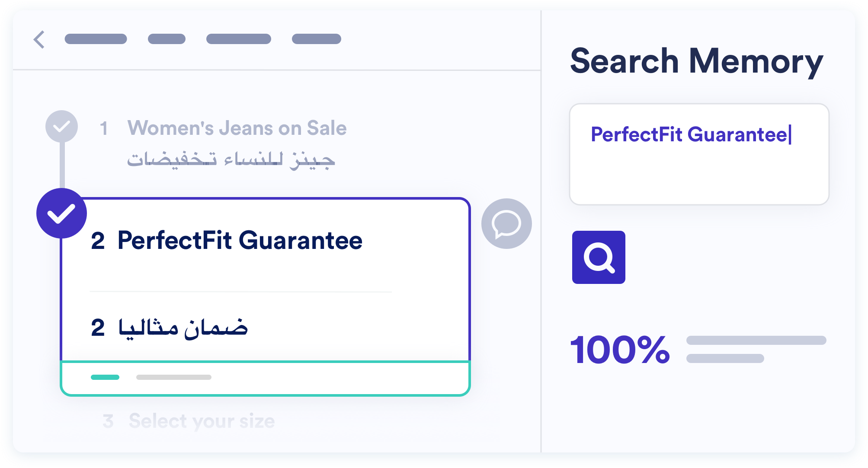
Task: Select the fourth placeholder tab in header
Action: coord(317,39)
